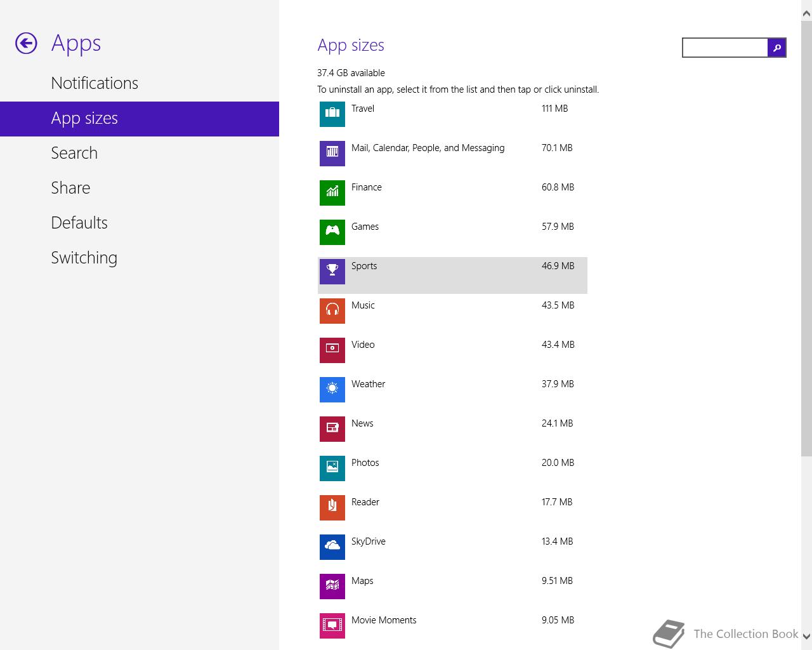Click the Weather sun icon
Screen dimensions: 812x650
tap(332, 390)
